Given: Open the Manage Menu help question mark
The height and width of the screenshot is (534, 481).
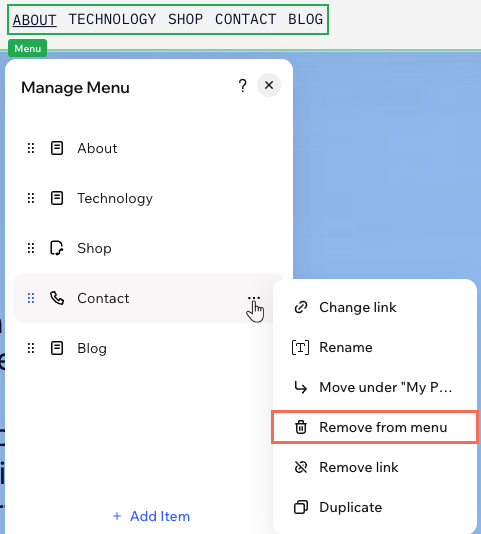Looking at the screenshot, I should (243, 85).
